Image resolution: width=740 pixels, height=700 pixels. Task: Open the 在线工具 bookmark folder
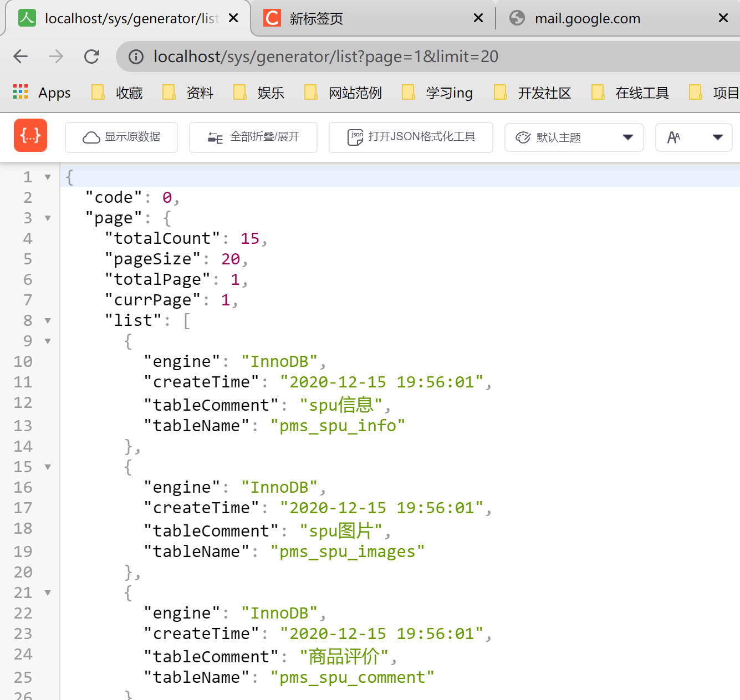630,93
